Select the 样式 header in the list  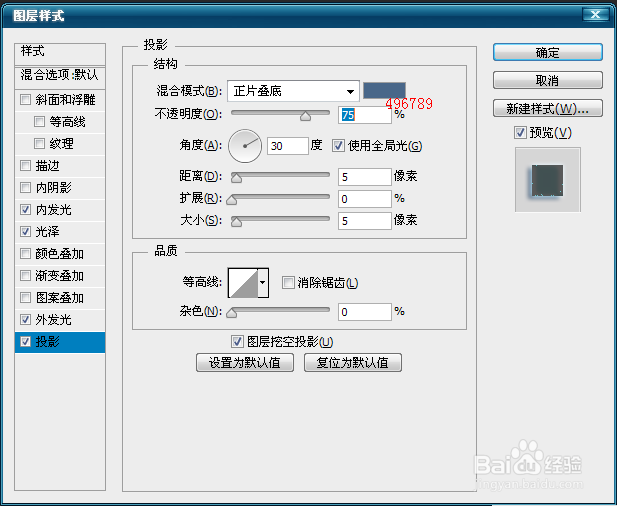60,54
